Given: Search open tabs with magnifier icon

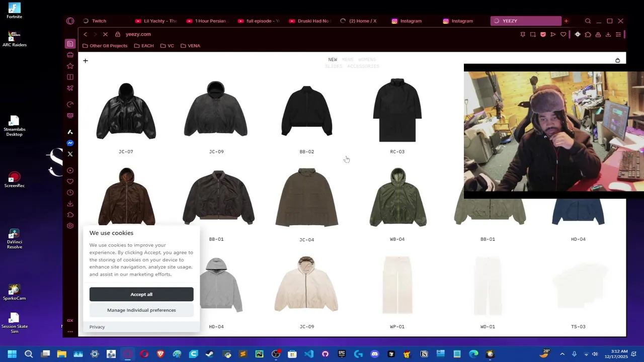Looking at the screenshot, I should coord(588,21).
